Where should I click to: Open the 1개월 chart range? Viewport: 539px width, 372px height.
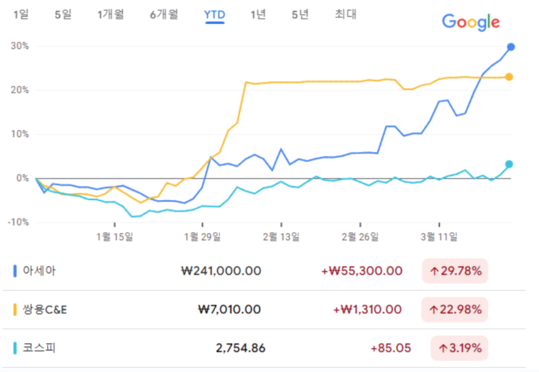[111, 14]
